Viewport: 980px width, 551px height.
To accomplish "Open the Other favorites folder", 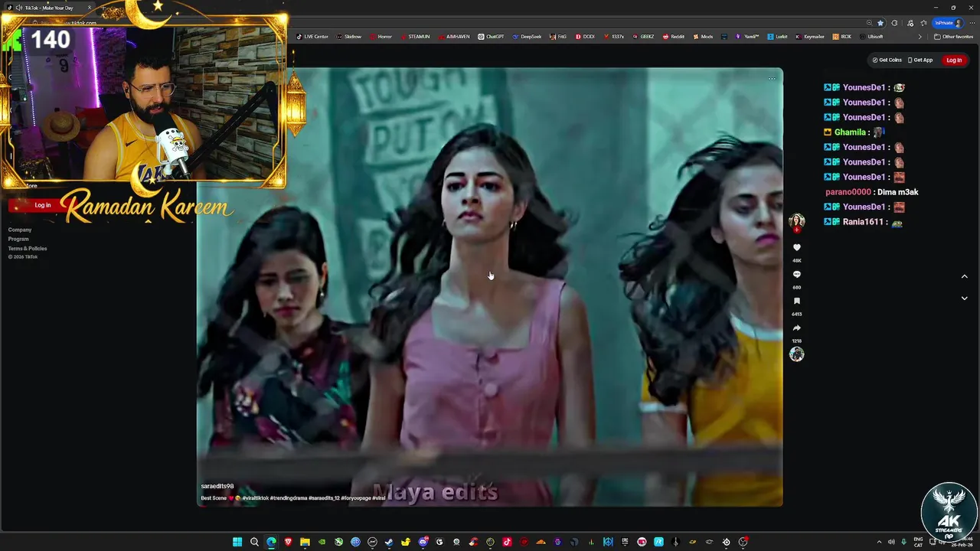I will click(953, 37).
